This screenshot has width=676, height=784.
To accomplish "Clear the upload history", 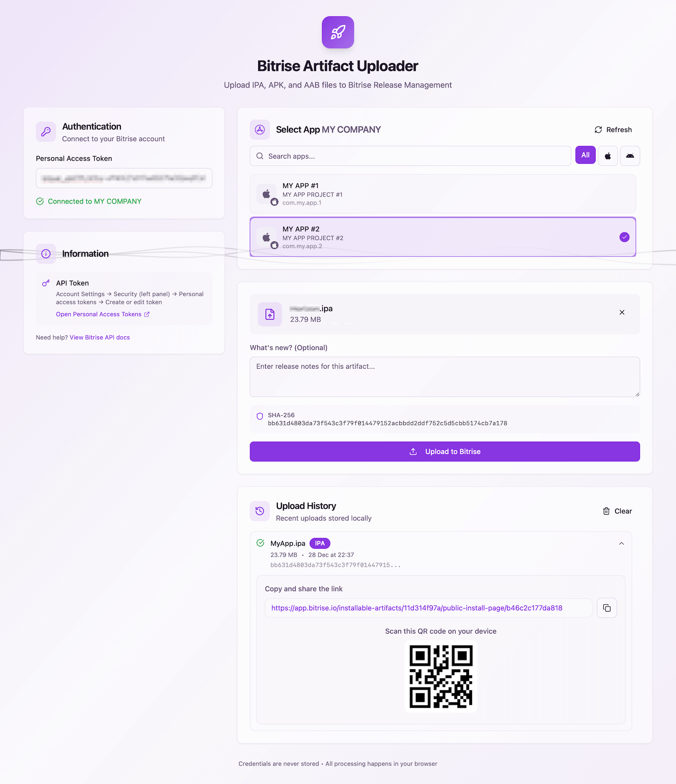I will tap(617, 511).
